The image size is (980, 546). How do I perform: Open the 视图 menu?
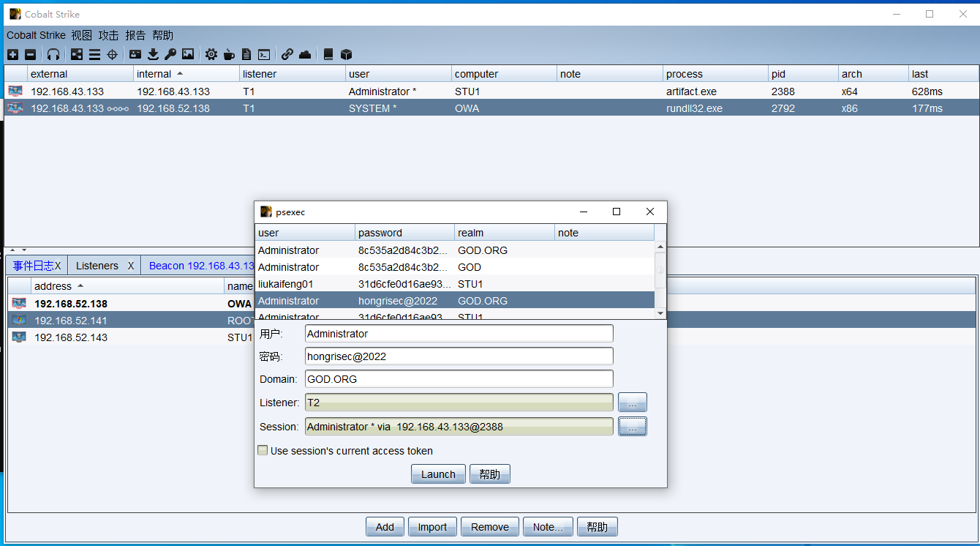pyautogui.click(x=82, y=35)
